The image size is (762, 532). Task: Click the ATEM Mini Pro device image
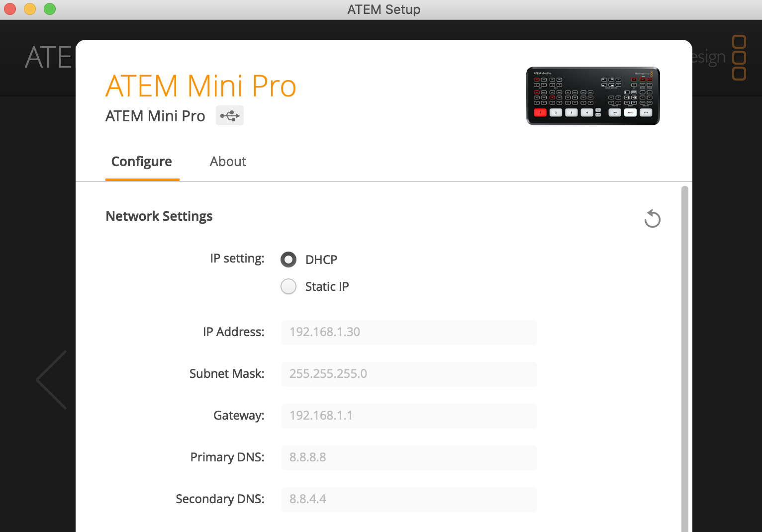click(592, 95)
